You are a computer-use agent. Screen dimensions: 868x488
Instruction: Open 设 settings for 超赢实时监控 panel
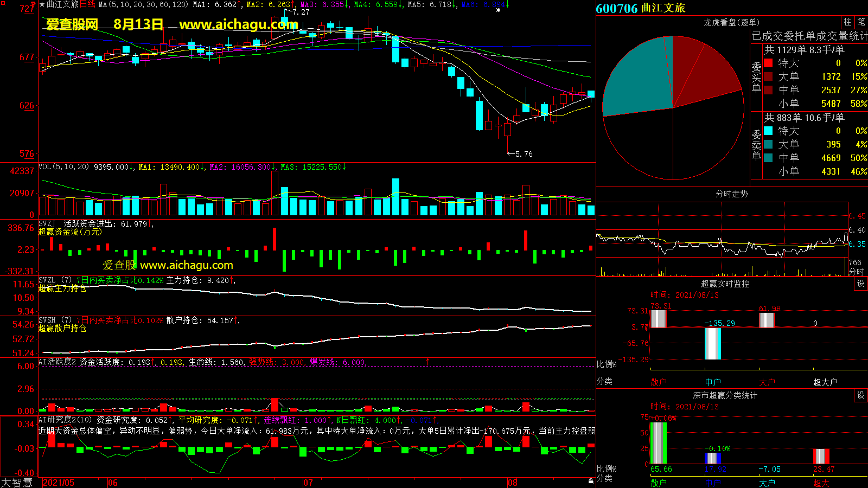(860, 284)
